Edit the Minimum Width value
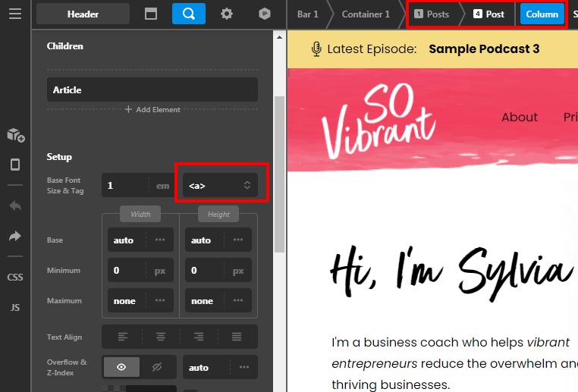The image size is (578, 392). pos(127,271)
